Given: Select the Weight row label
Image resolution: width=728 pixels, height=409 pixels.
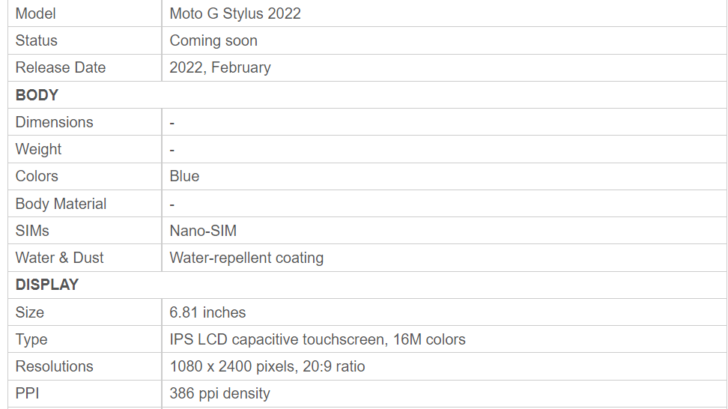Looking at the screenshot, I should [x=38, y=149].
